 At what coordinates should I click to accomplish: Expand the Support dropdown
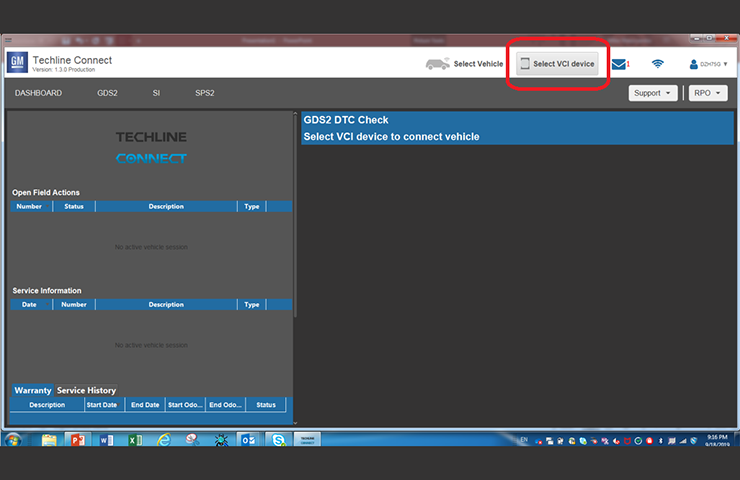653,93
